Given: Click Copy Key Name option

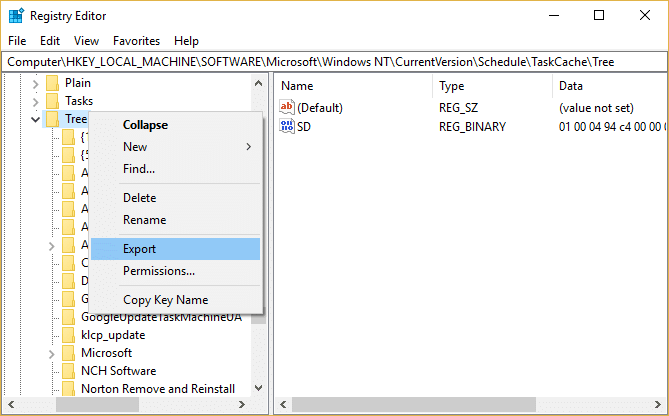Looking at the screenshot, I should [x=165, y=300].
